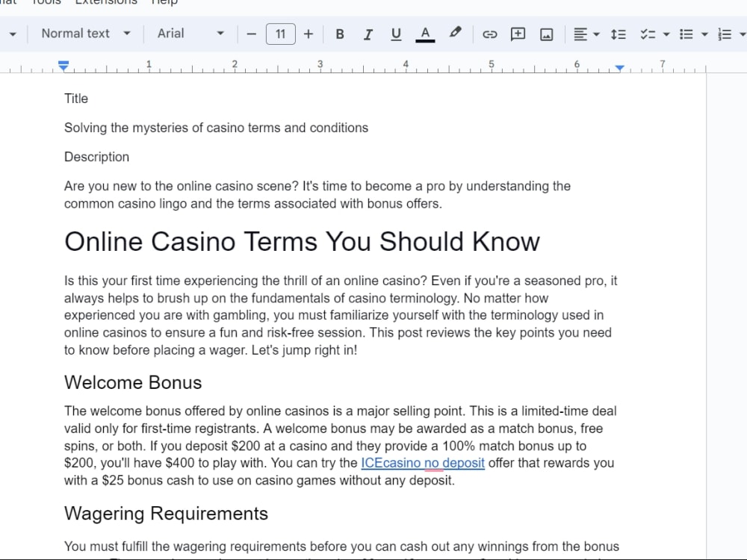Insert a numbered list
Image resolution: width=747 pixels, height=560 pixels.
pos(725,34)
